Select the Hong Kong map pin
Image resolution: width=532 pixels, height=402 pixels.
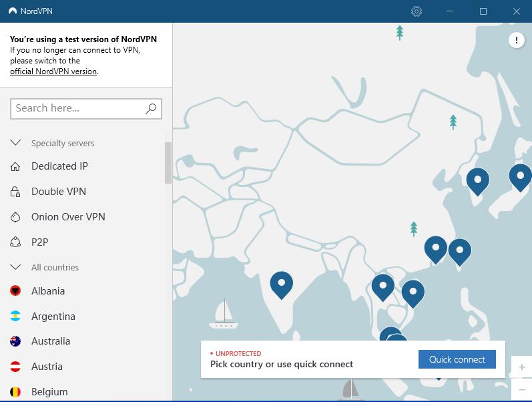436,250
